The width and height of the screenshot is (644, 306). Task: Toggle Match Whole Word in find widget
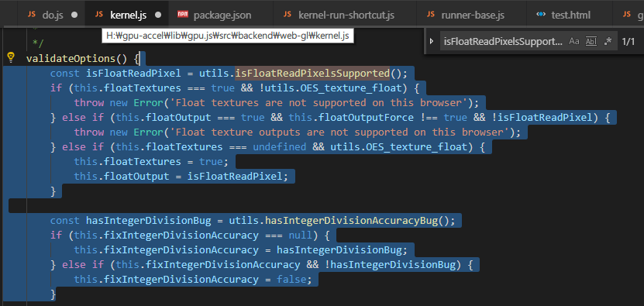tap(591, 41)
